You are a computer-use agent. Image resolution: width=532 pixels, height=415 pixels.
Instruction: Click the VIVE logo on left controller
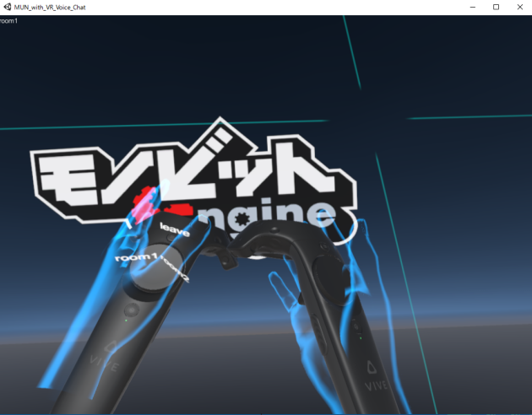tap(106, 358)
